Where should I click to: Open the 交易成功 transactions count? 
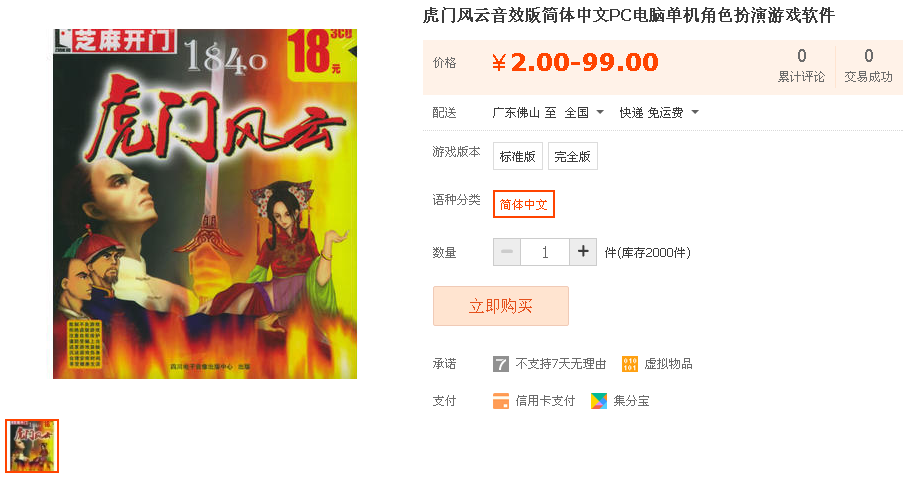[868, 65]
